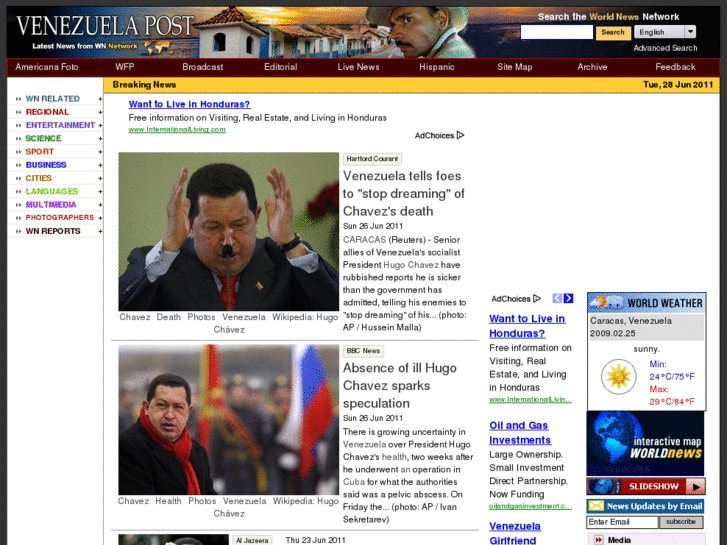Click the envelope icon for news updates
The width and height of the screenshot is (727, 545).
(x=596, y=506)
